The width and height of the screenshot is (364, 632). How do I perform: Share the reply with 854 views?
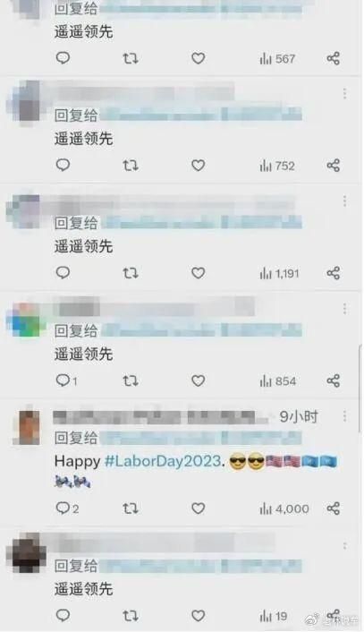pyautogui.click(x=333, y=380)
